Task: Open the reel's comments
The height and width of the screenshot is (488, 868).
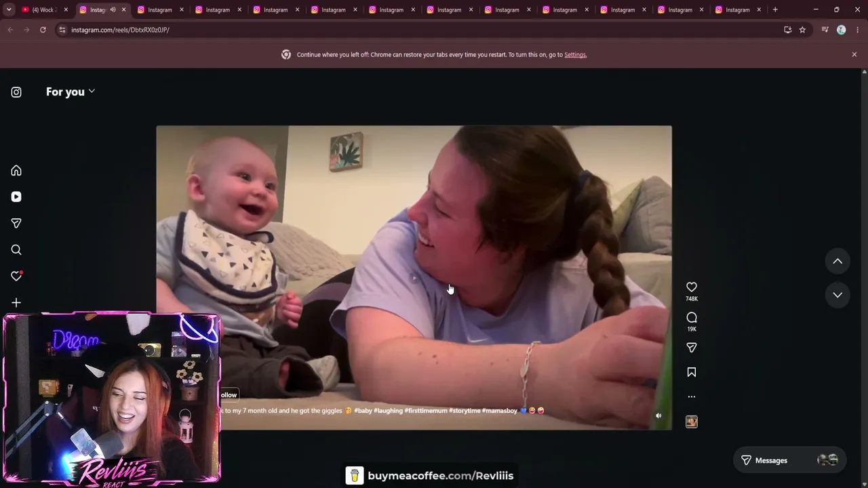Action: coord(692,317)
